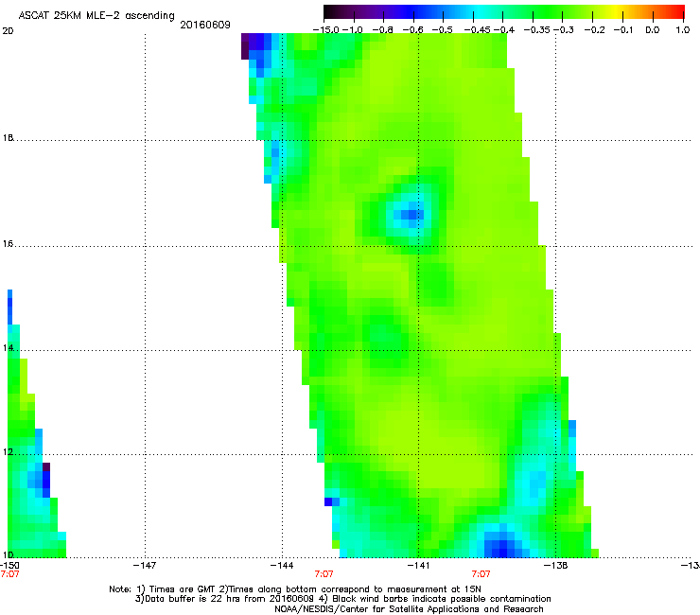Image resolution: width=700 pixels, height=615 pixels.
Task: Click the color bar label 1.0
Action: (x=683, y=30)
